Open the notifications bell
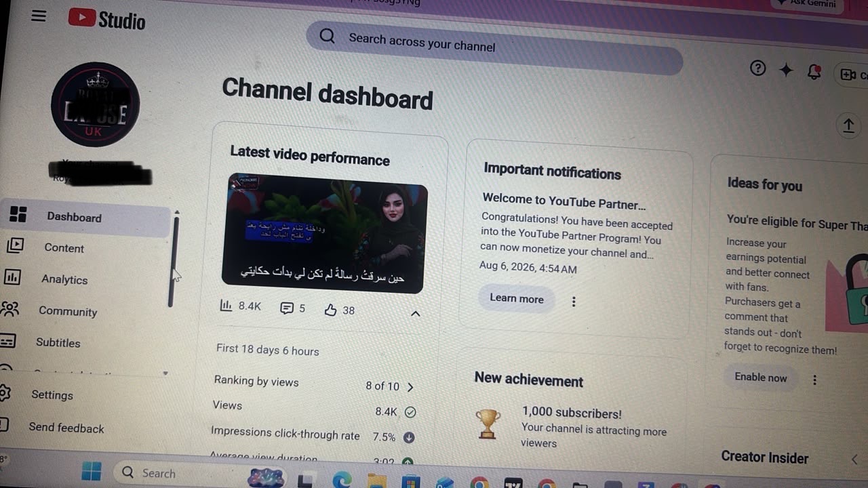 click(814, 72)
